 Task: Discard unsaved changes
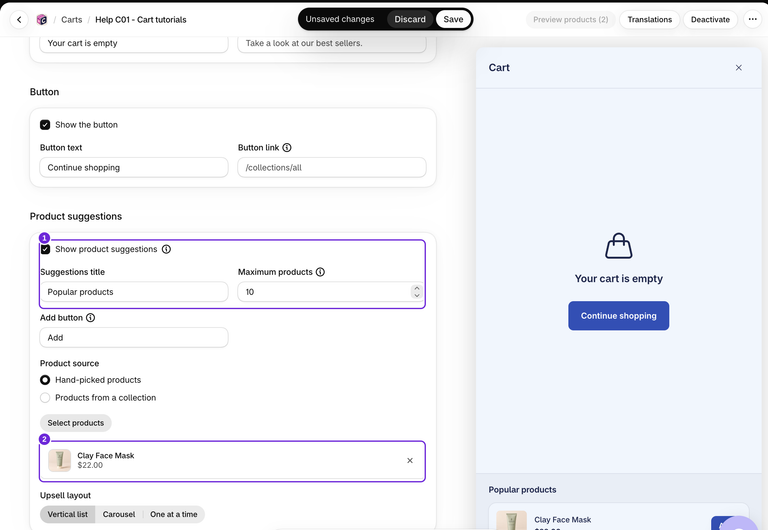410,19
